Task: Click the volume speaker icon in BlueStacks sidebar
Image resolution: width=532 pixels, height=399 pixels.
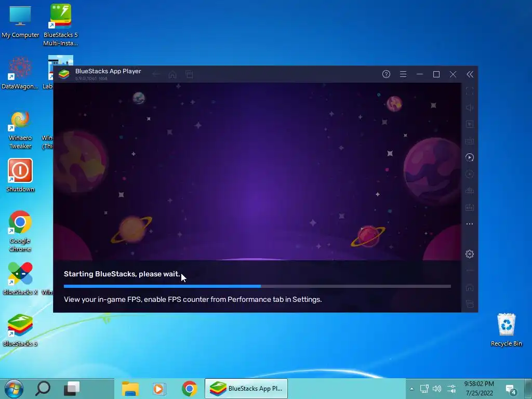Action: click(x=470, y=108)
